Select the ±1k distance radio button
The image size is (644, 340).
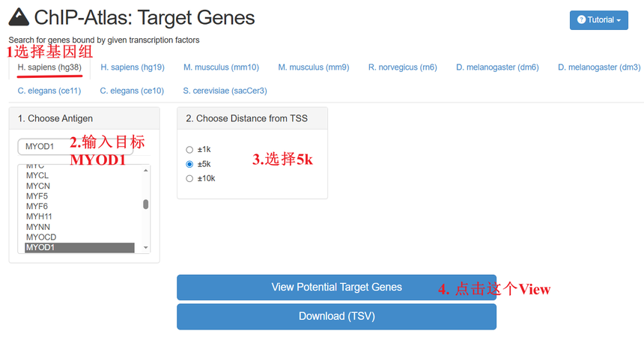(x=189, y=150)
